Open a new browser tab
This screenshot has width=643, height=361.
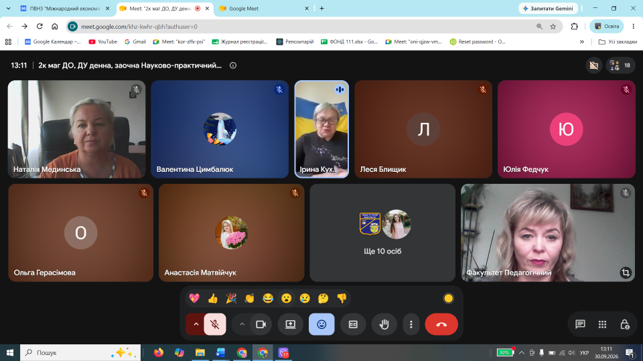click(x=322, y=8)
